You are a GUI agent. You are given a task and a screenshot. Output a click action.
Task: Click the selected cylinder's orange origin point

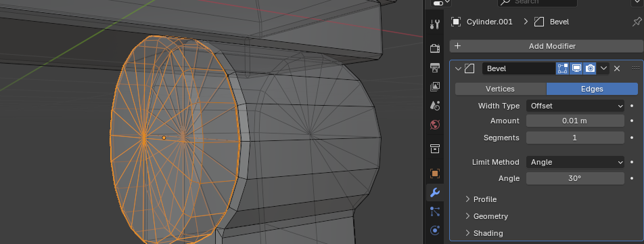coord(164,138)
